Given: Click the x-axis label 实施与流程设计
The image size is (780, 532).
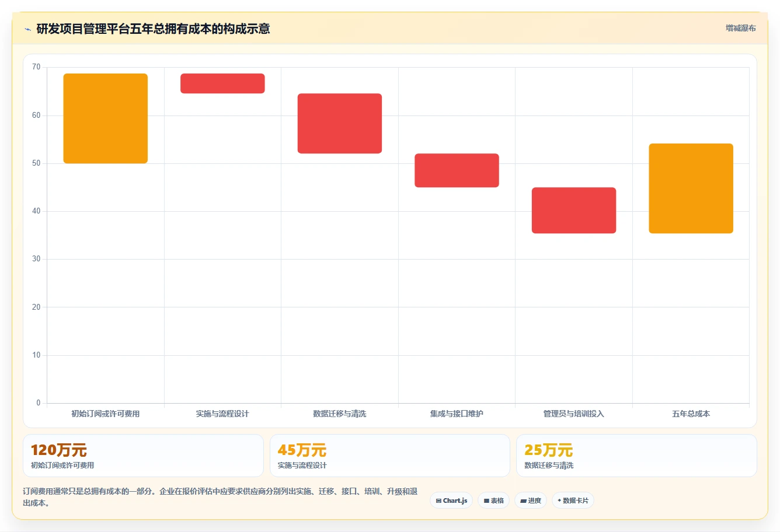Looking at the screenshot, I should (222, 414).
